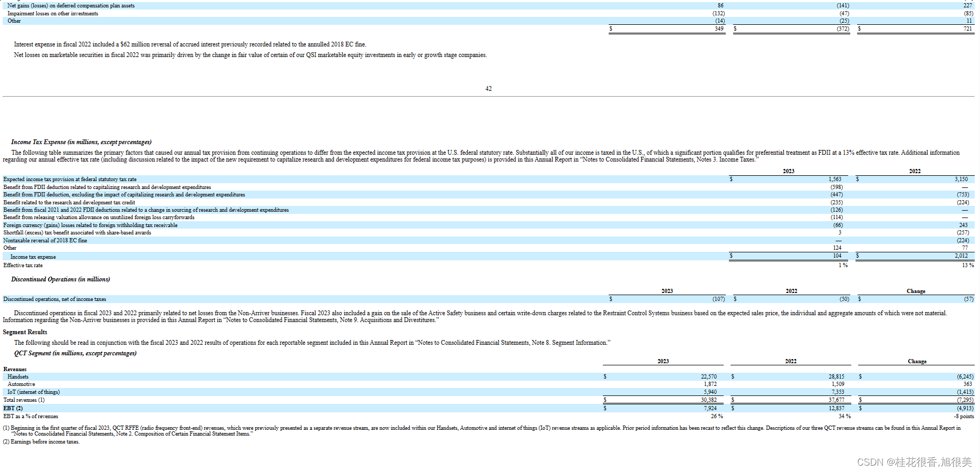Click the Automotive value 1,872
980x472 pixels.
pyautogui.click(x=710, y=384)
